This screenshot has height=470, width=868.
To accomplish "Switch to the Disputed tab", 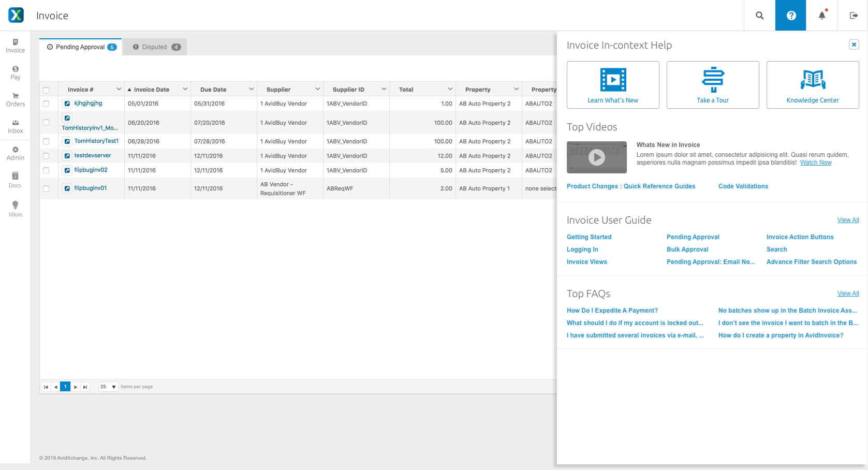I will click(x=156, y=47).
